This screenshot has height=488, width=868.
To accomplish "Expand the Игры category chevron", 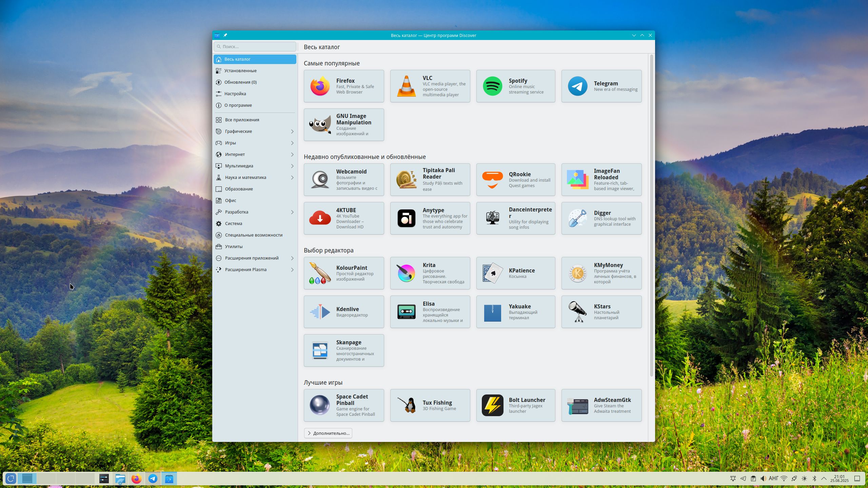I will click(x=292, y=143).
